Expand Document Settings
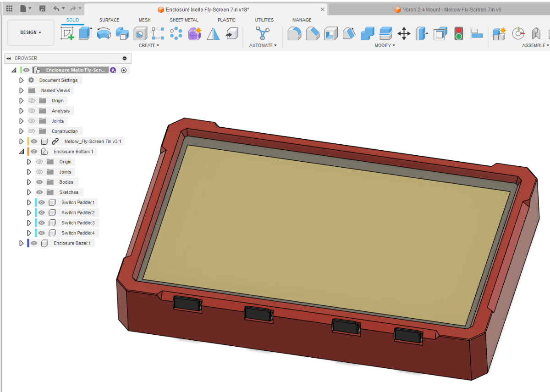 pyautogui.click(x=21, y=80)
